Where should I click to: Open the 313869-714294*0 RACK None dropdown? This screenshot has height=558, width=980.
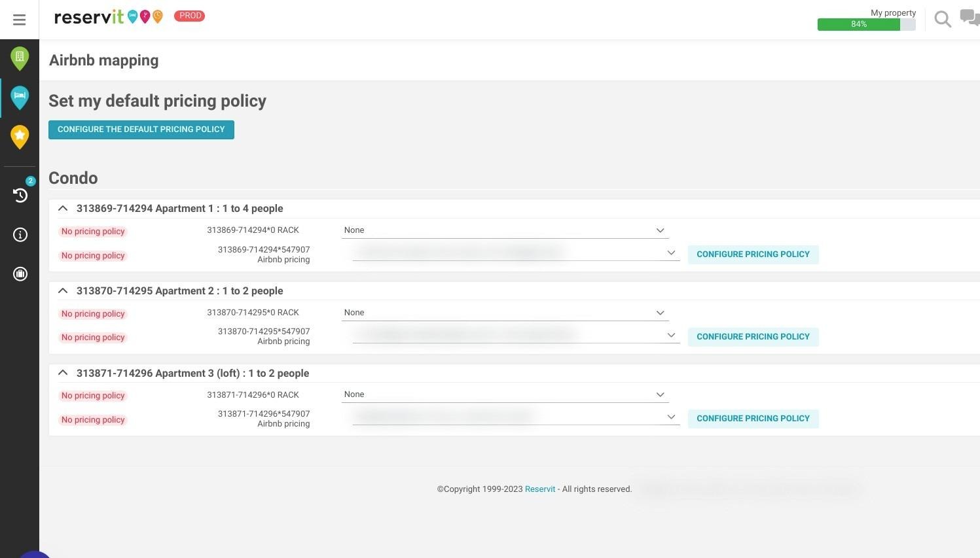click(505, 230)
